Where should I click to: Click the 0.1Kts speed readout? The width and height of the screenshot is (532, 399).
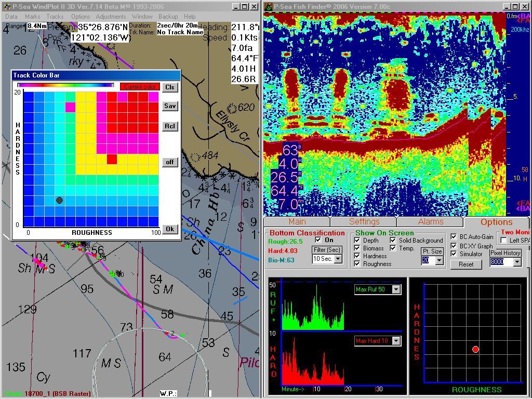pyautogui.click(x=244, y=37)
